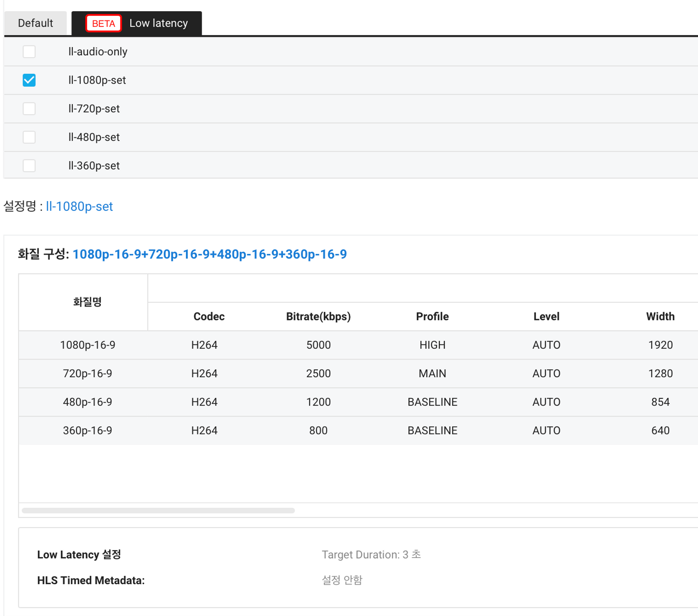Viewport: 698px width, 616px height.
Task: Open the Low latency tab
Action: click(158, 23)
